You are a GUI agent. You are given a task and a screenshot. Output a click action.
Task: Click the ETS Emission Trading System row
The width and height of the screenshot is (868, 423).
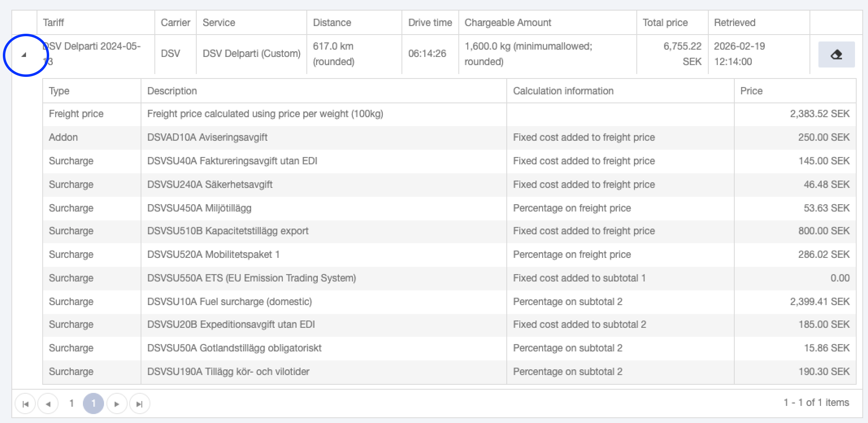click(x=449, y=278)
